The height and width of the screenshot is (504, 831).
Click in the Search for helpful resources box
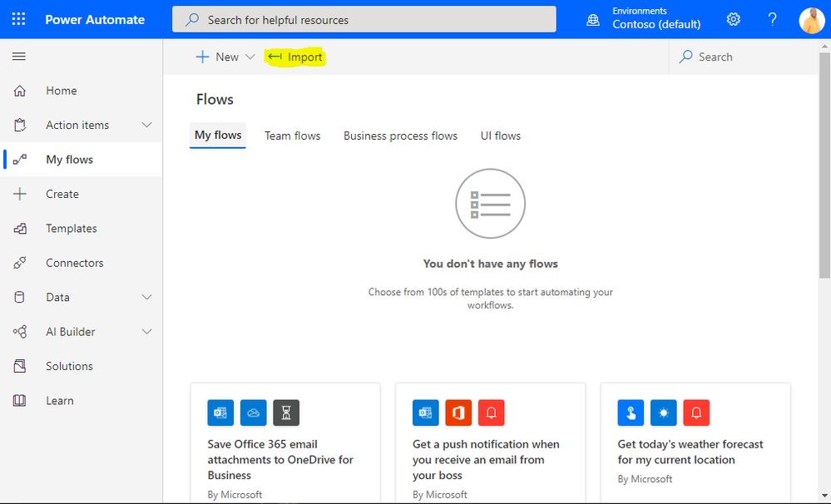(364, 20)
